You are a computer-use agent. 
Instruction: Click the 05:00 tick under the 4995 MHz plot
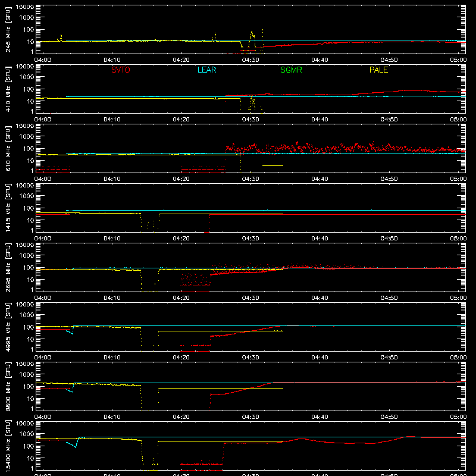pyautogui.click(x=458, y=358)
